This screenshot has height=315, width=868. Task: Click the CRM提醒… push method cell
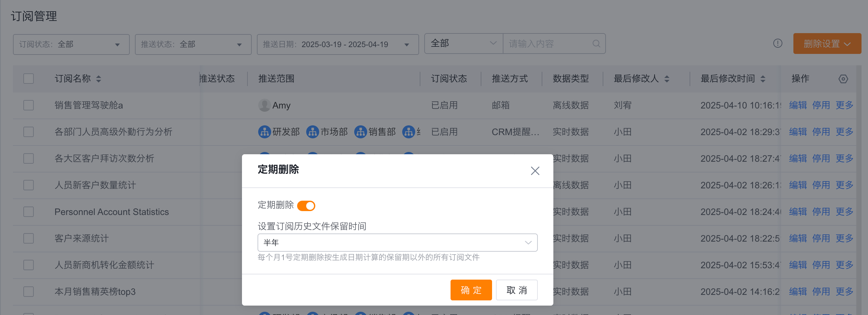pos(515,132)
